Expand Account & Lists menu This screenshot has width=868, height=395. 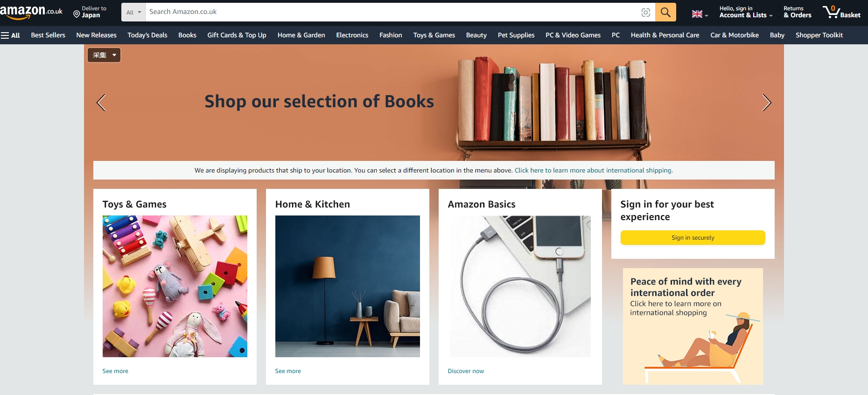[x=746, y=12]
